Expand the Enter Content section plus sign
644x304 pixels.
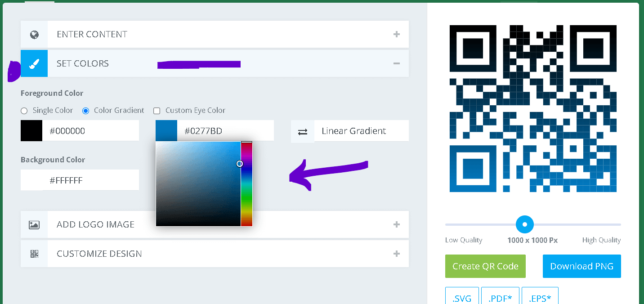(396, 34)
